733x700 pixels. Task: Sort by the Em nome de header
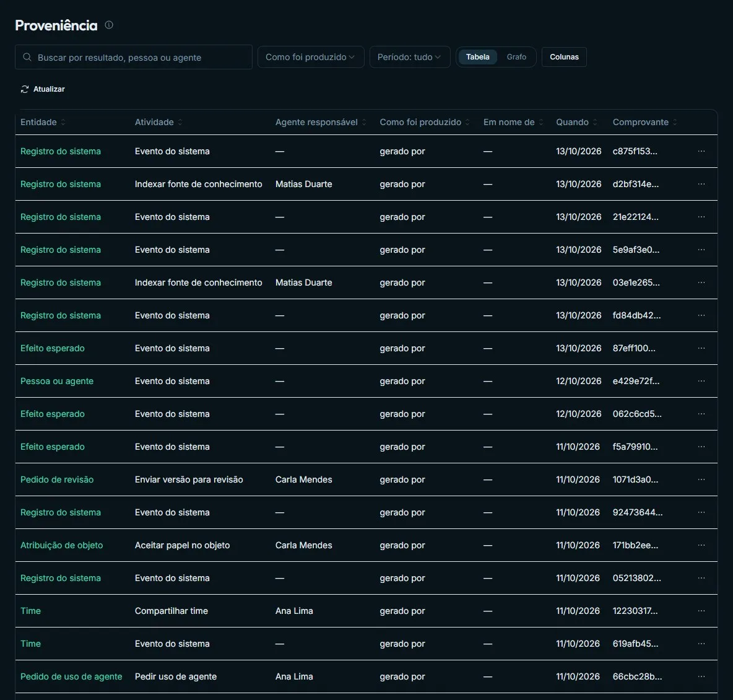pos(513,122)
